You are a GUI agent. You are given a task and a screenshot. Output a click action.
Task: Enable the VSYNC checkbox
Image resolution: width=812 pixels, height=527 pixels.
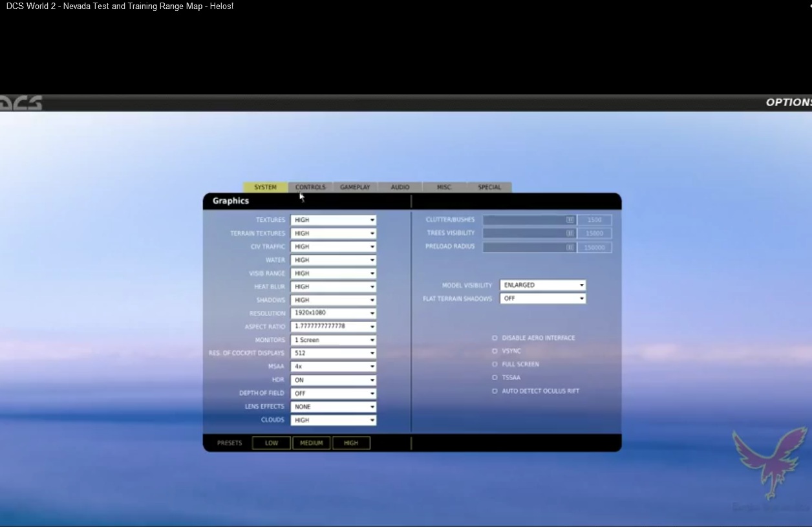pos(495,351)
